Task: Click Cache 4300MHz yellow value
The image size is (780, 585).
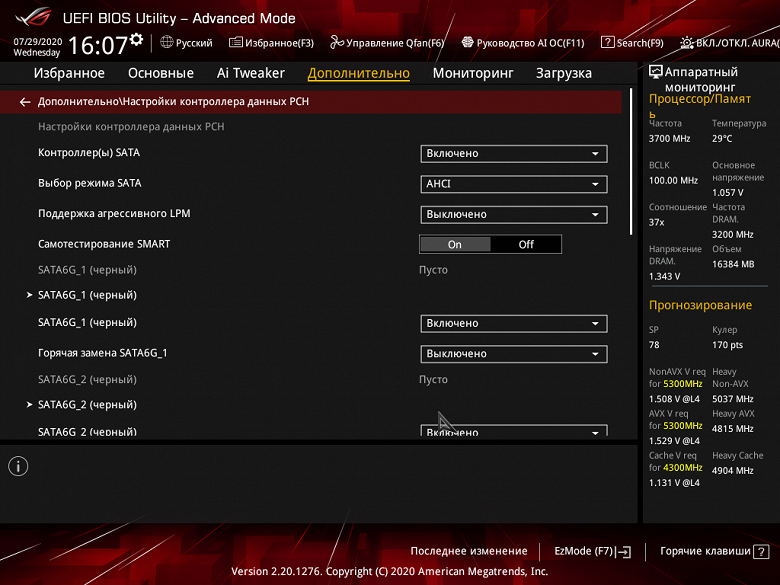Action: click(682, 468)
